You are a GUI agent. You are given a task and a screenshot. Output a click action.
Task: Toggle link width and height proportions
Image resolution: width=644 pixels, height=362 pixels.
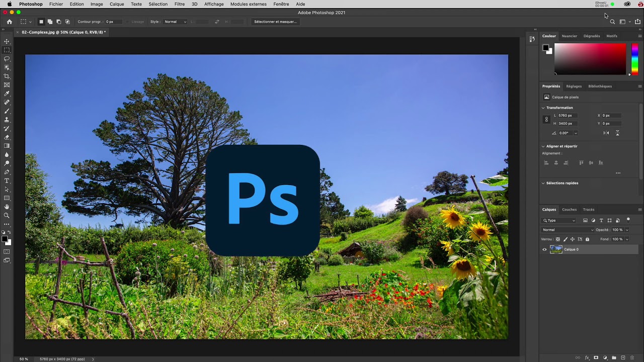546,119
